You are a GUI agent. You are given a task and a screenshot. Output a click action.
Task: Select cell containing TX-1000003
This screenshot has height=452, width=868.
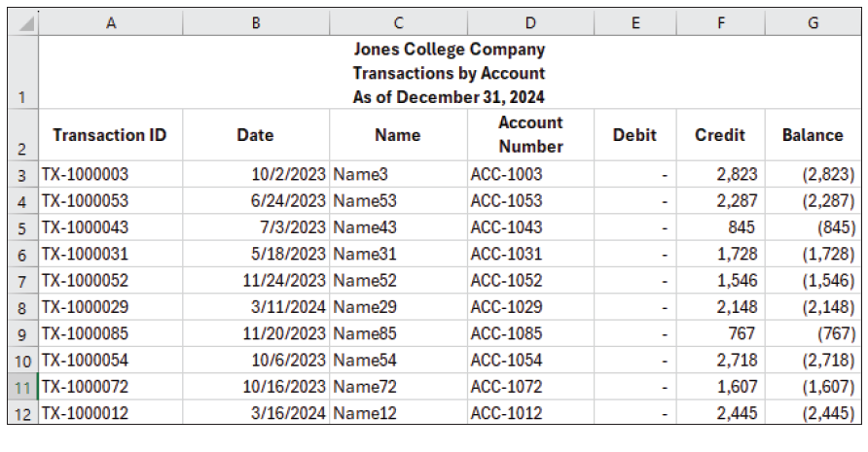click(86, 174)
